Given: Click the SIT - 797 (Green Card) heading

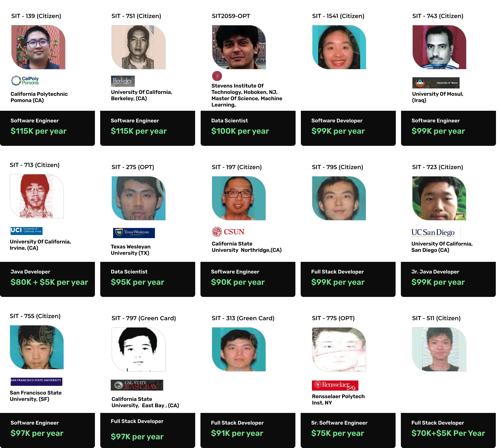Looking at the screenshot, I should coord(143,318).
